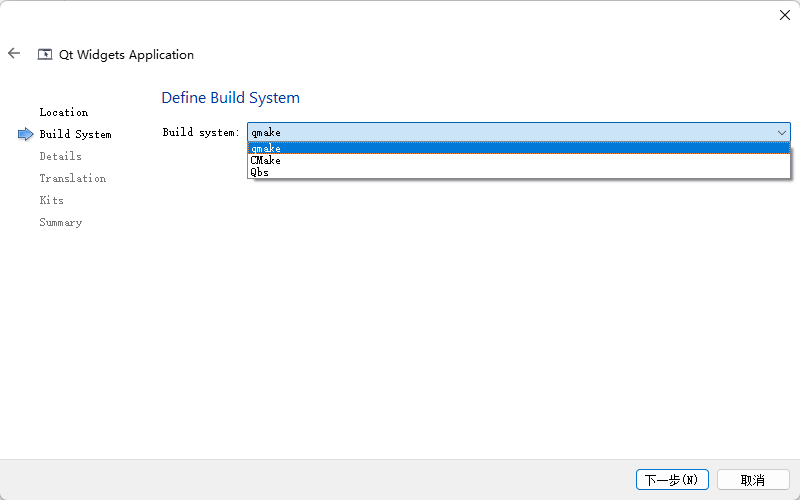Image resolution: width=800 pixels, height=500 pixels.
Task: Click the Qt Widgets Application title text
Action: pos(126,55)
